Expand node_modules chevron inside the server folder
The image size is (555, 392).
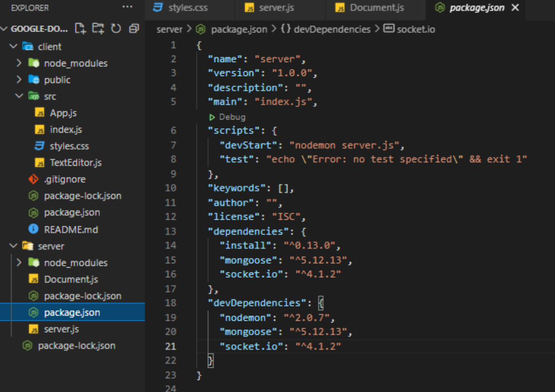(19, 263)
